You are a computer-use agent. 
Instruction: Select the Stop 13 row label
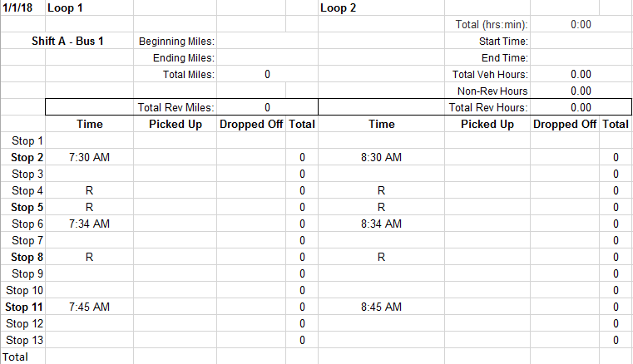point(22,340)
